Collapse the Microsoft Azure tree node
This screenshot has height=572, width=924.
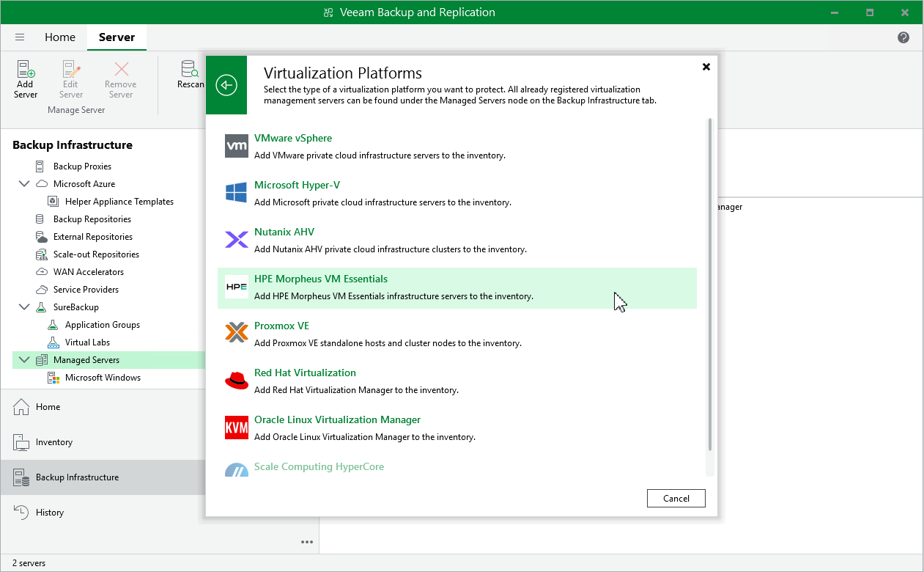[x=24, y=184]
